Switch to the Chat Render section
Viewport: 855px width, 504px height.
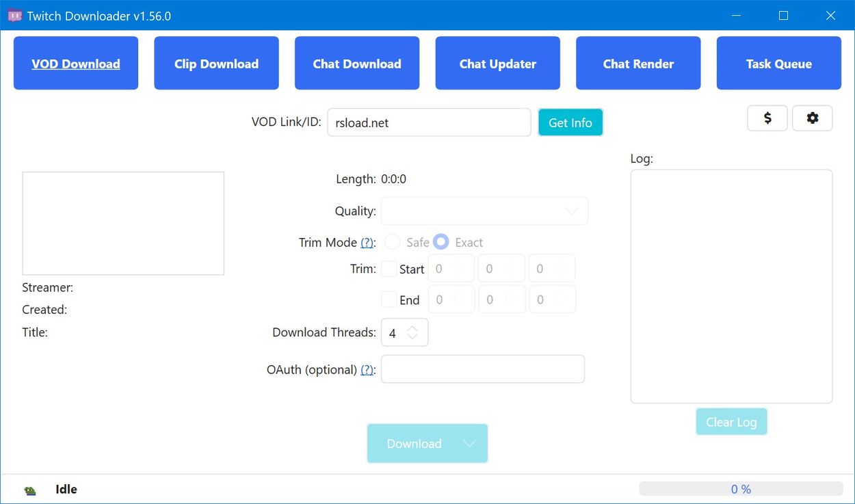click(x=637, y=62)
